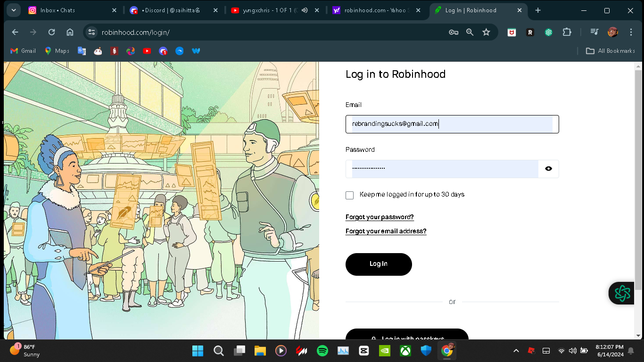This screenshot has width=644, height=362.
Task: Open CapCut from the taskbar
Action: [x=364, y=351]
